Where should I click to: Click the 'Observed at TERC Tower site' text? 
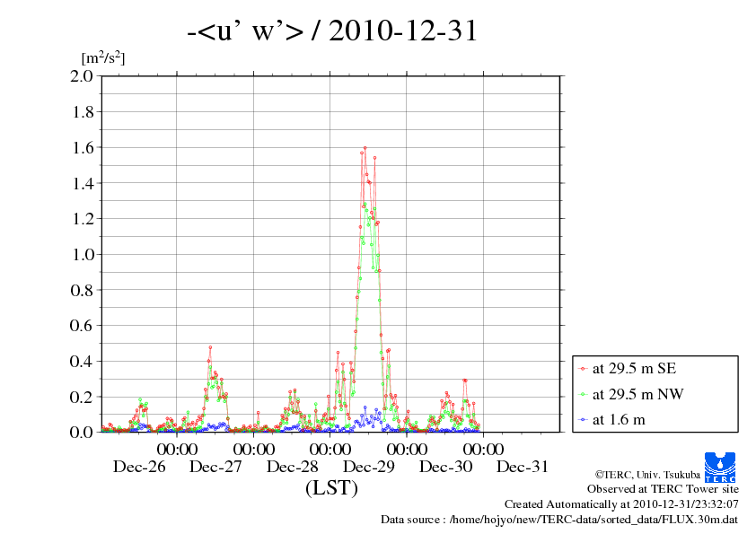tap(663, 489)
